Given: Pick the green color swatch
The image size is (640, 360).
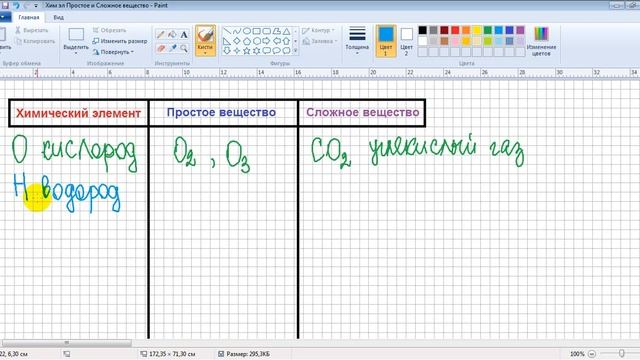Looking at the screenshot, I should coord(488,30).
